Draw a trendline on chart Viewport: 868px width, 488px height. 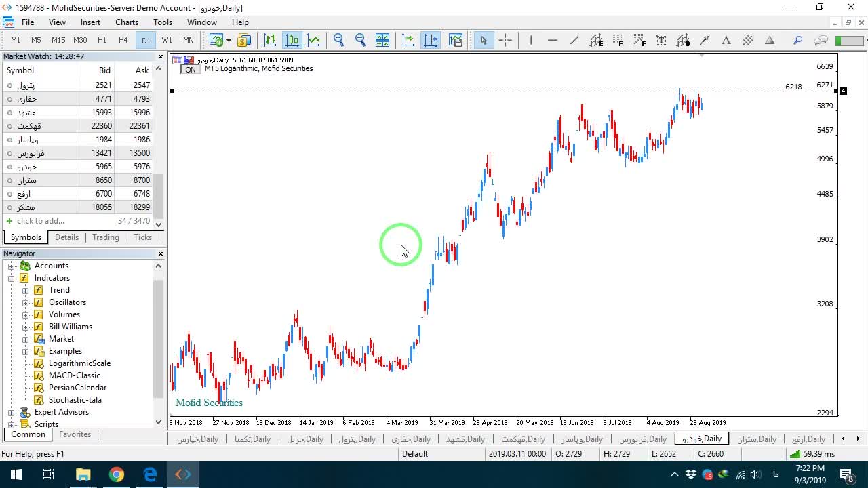[574, 40]
